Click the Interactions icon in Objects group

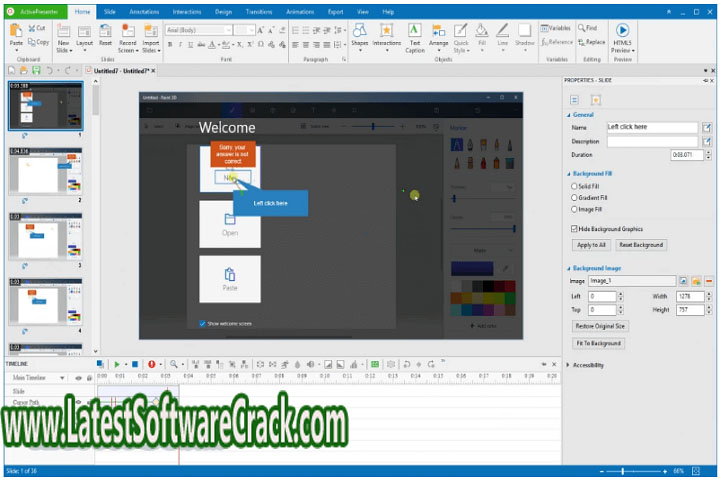coord(386,36)
